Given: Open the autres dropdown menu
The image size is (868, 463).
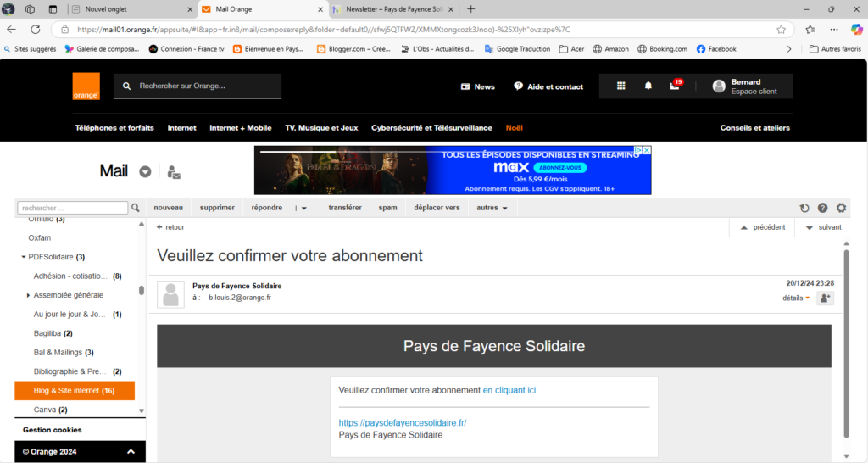Looking at the screenshot, I should (492, 208).
